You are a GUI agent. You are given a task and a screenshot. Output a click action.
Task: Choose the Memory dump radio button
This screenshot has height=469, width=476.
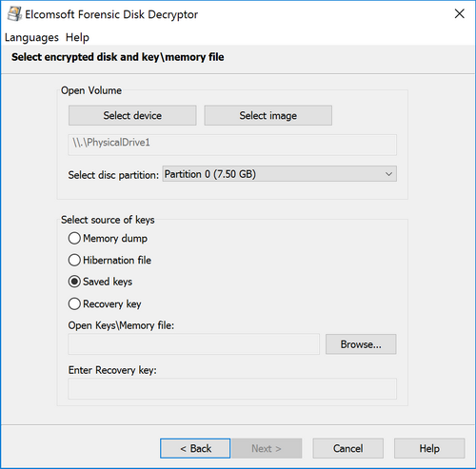(74, 238)
